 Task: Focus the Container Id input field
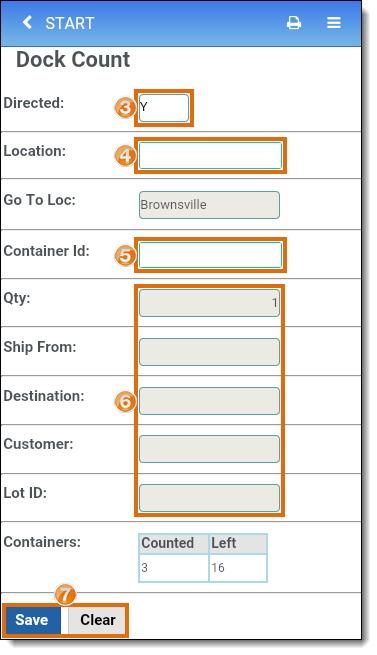pos(210,255)
